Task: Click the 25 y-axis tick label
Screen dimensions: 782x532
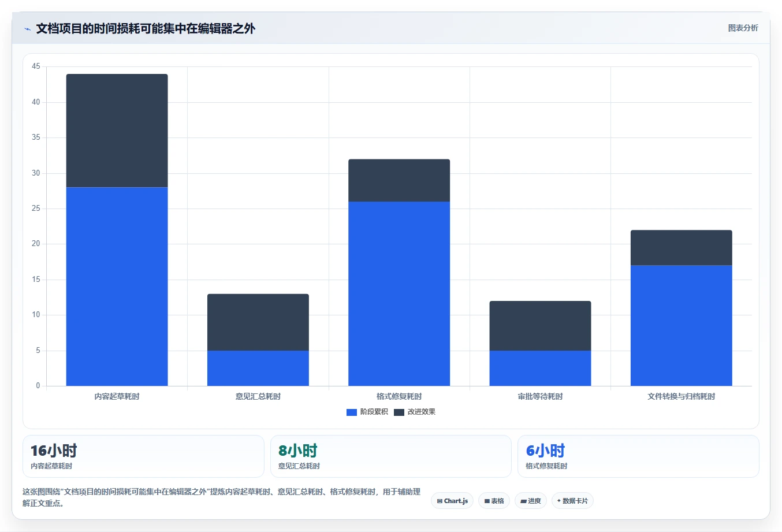Action: click(36, 209)
